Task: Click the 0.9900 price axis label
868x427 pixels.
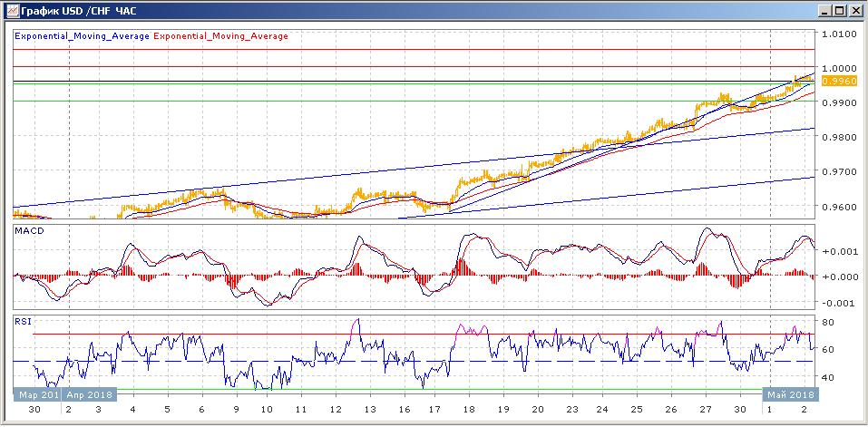Action: point(839,102)
